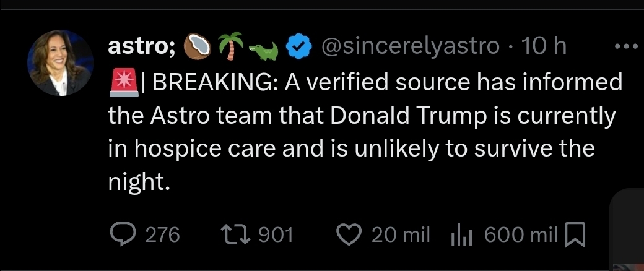644x271 pixels.
Task: Click the "20 mil" likes count
Action: [x=401, y=234]
